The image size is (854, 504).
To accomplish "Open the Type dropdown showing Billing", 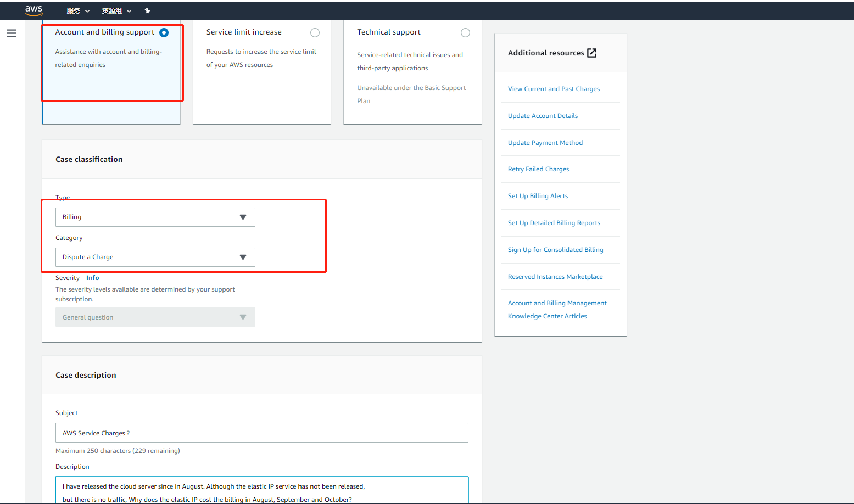I will [155, 217].
